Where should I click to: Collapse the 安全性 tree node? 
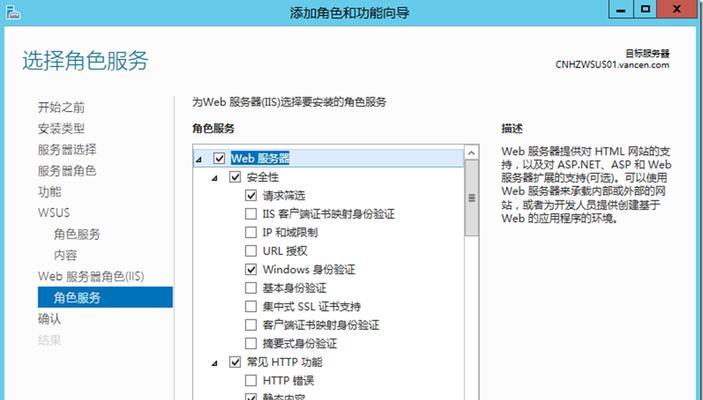coord(215,178)
